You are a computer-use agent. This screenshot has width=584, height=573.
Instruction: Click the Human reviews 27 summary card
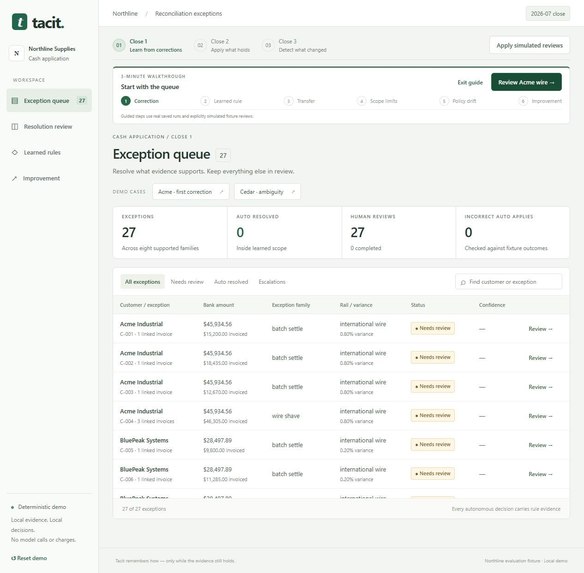coord(399,232)
